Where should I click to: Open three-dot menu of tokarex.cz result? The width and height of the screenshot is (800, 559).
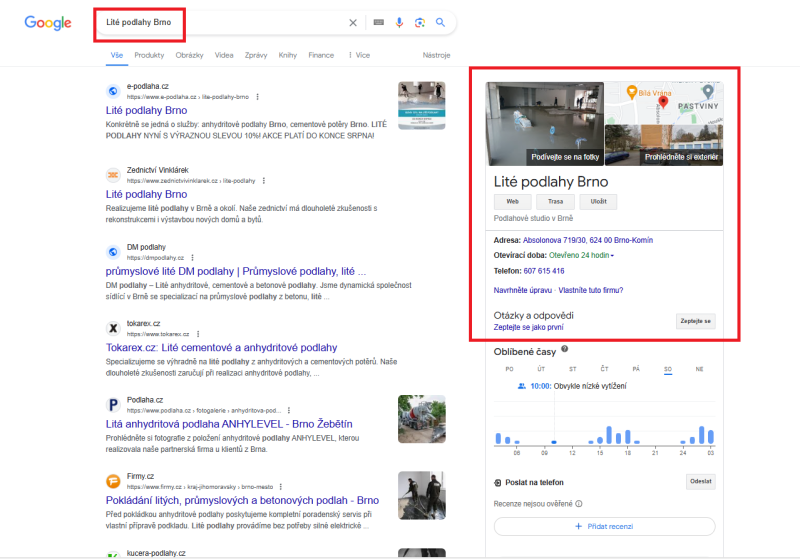click(198, 334)
